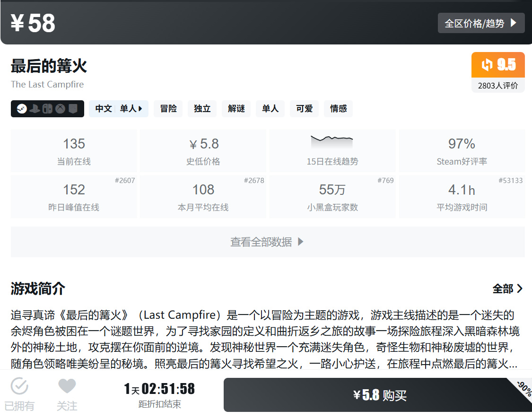
Task: Select the 可爱 tag
Action: [305, 109]
